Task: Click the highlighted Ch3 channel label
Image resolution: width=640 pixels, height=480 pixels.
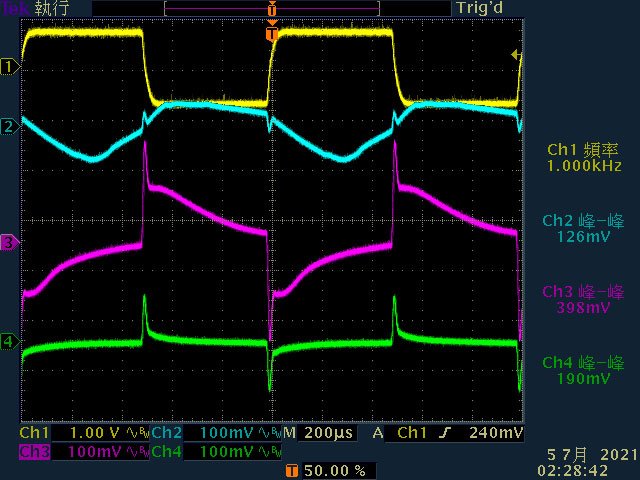Action: click(34, 451)
